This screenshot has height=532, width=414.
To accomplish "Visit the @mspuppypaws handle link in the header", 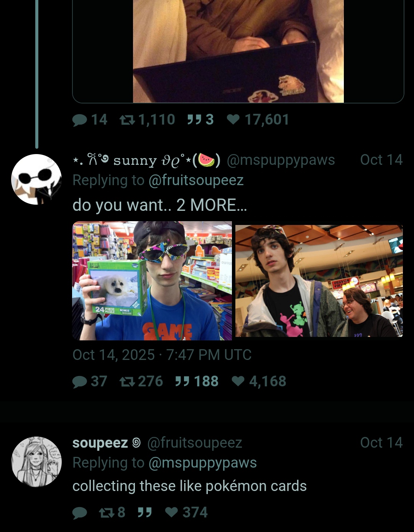I will (281, 160).
